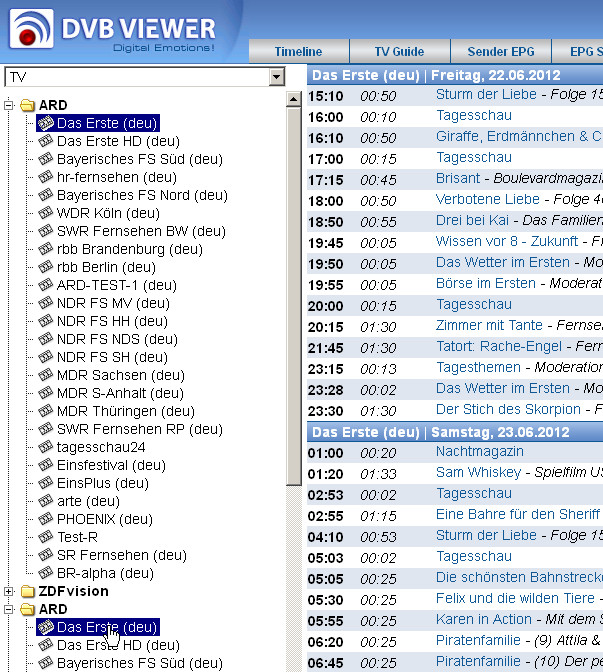Image resolution: width=603 pixels, height=672 pixels.
Task: Click channel icon beside MDR Sachsen (deu)
Action: [45, 375]
